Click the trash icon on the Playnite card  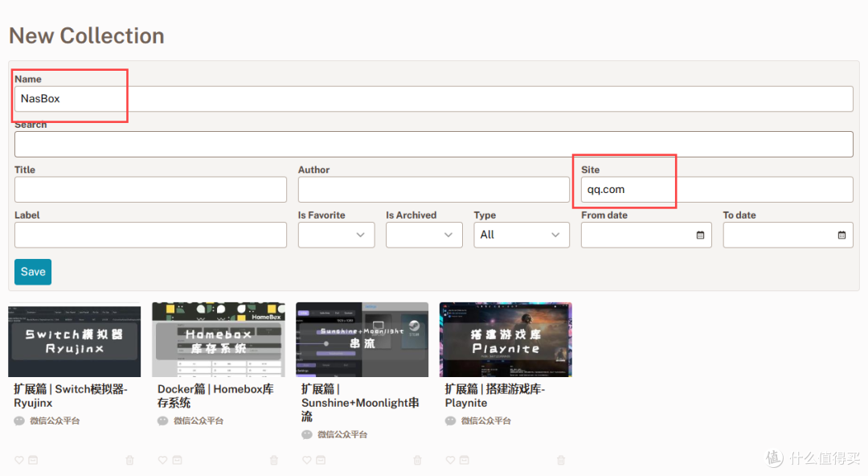tap(561, 460)
